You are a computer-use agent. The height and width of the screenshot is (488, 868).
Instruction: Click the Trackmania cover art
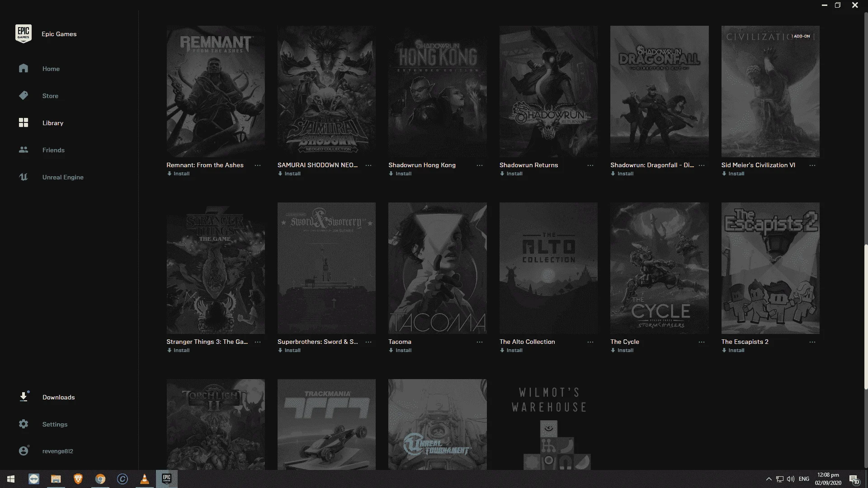click(326, 424)
